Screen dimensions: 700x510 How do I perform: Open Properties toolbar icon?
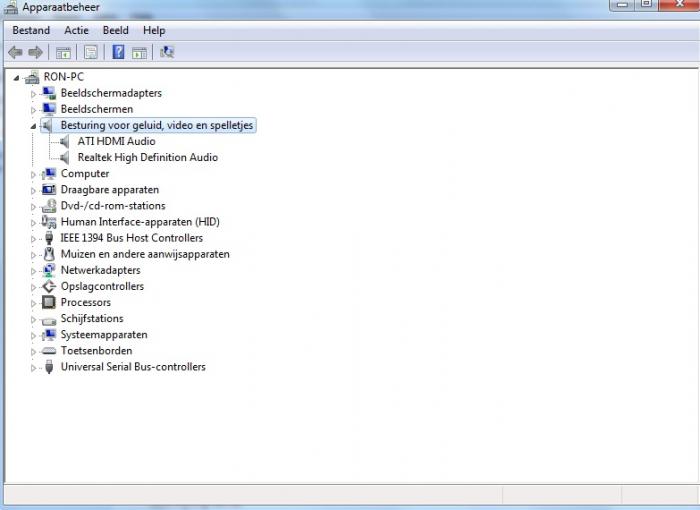tap(91, 53)
